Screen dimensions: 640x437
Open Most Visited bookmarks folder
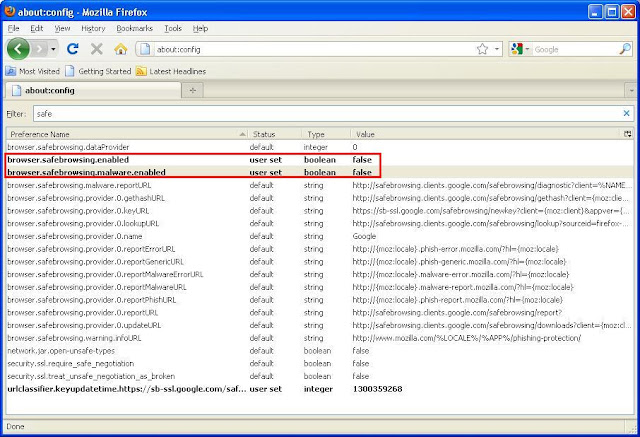[x=33, y=71]
